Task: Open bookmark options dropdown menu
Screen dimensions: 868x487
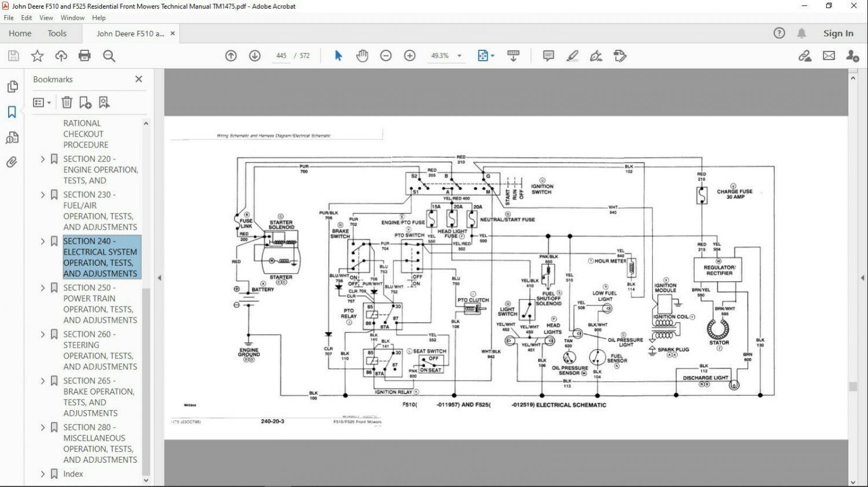Action: tap(42, 102)
